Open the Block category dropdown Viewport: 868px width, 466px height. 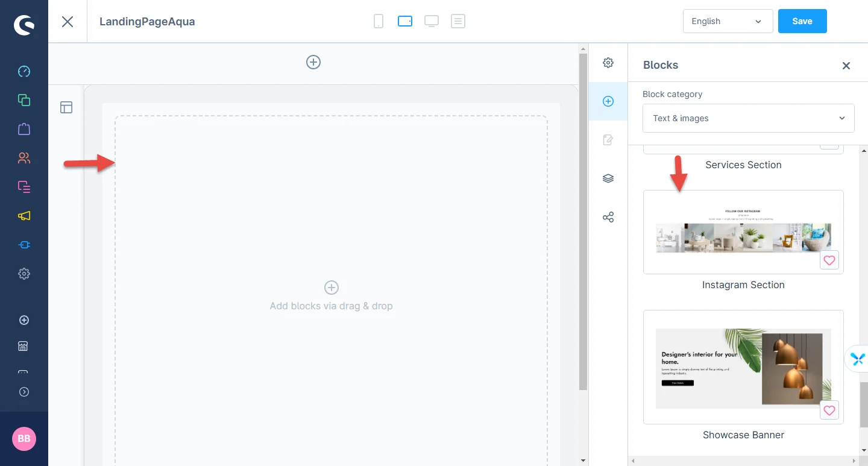749,118
